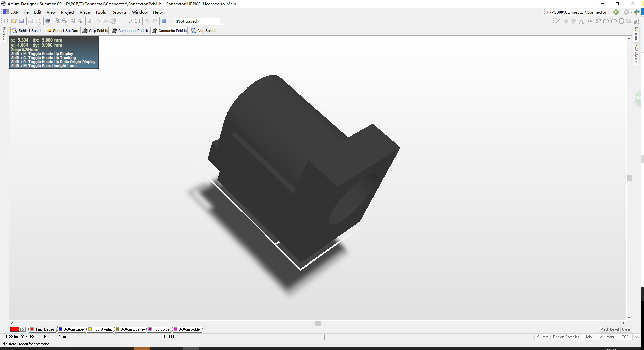The width and height of the screenshot is (644, 350).
Task: Click the red current-layer color swatch
Action: point(14,329)
